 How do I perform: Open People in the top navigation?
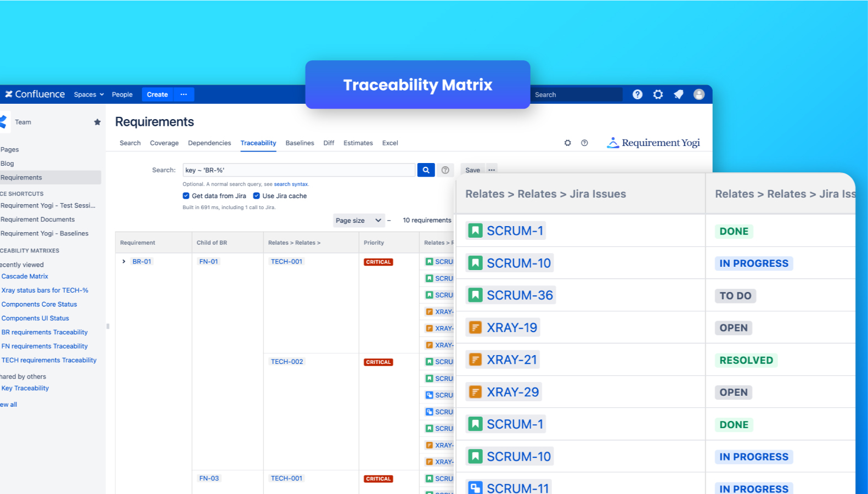pyautogui.click(x=122, y=94)
